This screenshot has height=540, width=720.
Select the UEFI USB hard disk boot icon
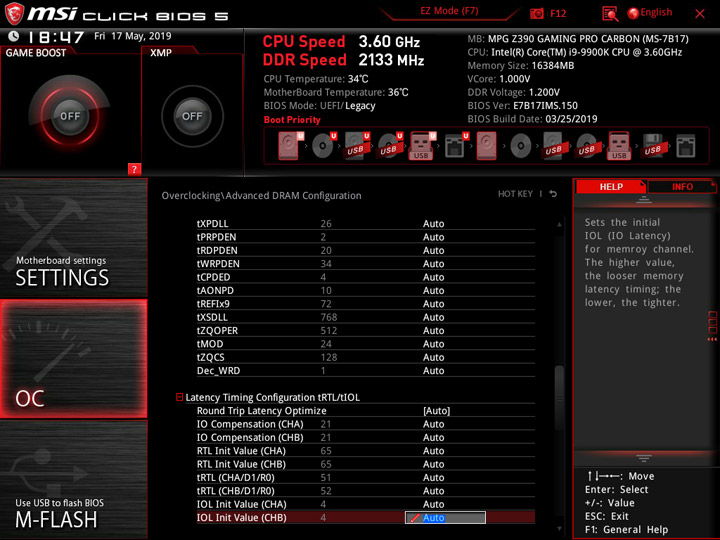coord(357,146)
